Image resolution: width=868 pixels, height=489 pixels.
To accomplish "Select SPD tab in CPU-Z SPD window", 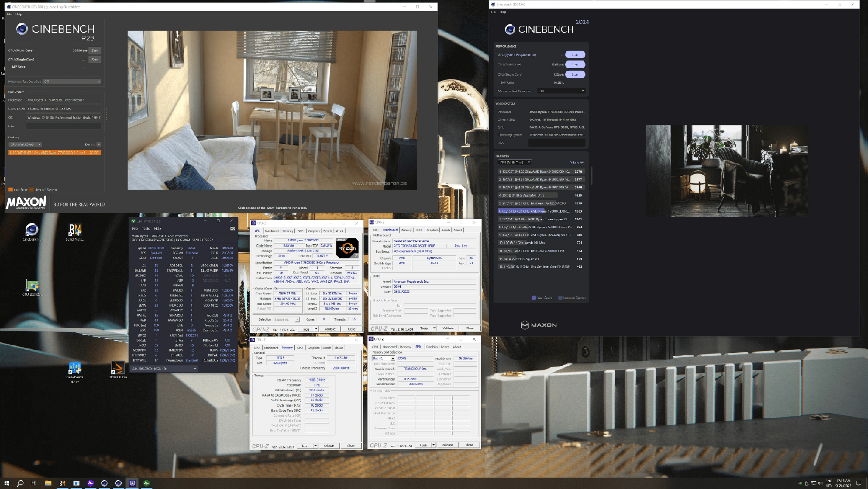I will tap(418, 347).
